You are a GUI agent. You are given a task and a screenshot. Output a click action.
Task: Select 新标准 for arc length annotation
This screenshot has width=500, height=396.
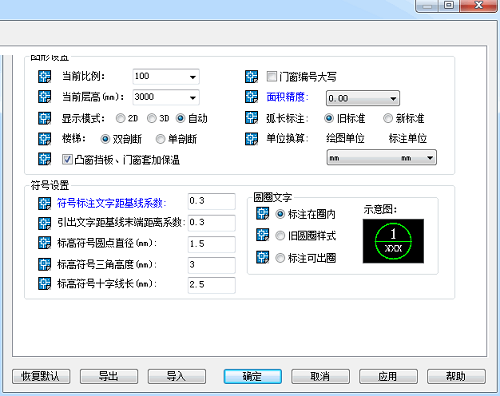pyautogui.click(x=388, y=118)
